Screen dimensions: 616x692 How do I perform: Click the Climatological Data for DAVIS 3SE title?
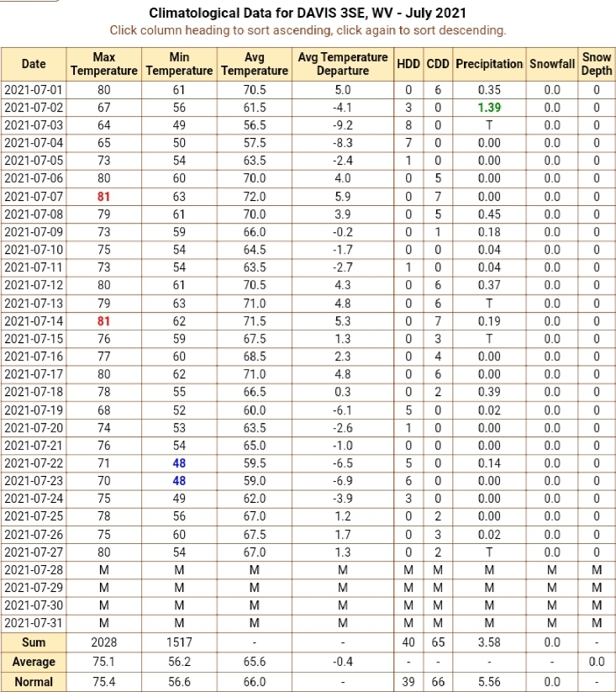(308, 13)
